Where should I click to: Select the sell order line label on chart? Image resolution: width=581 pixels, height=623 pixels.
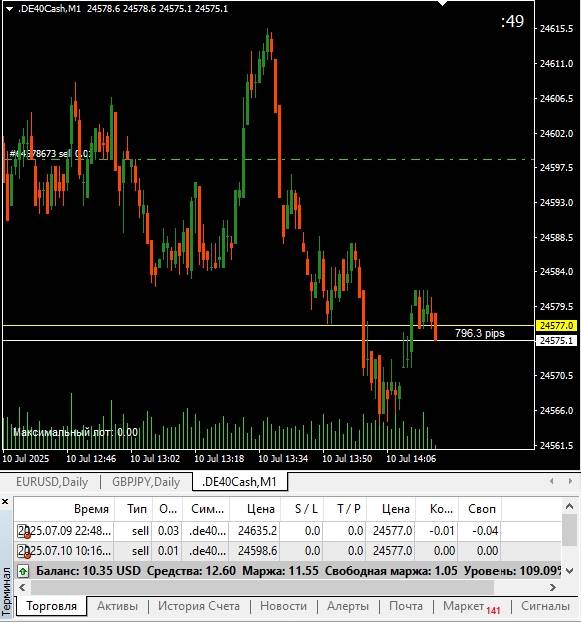[50, 154]
